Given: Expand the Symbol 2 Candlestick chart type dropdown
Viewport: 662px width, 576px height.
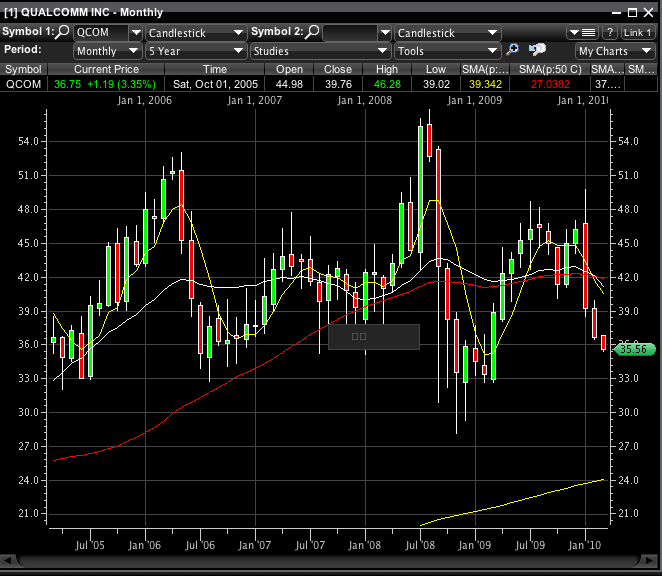Looking at the screenshot, I should click(494, 33).
